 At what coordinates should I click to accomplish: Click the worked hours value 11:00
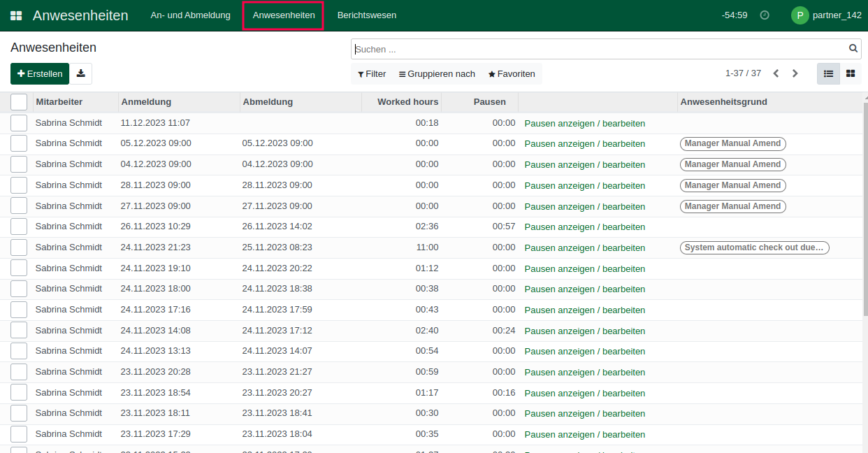pyautogui.click(x=427, y=247)
